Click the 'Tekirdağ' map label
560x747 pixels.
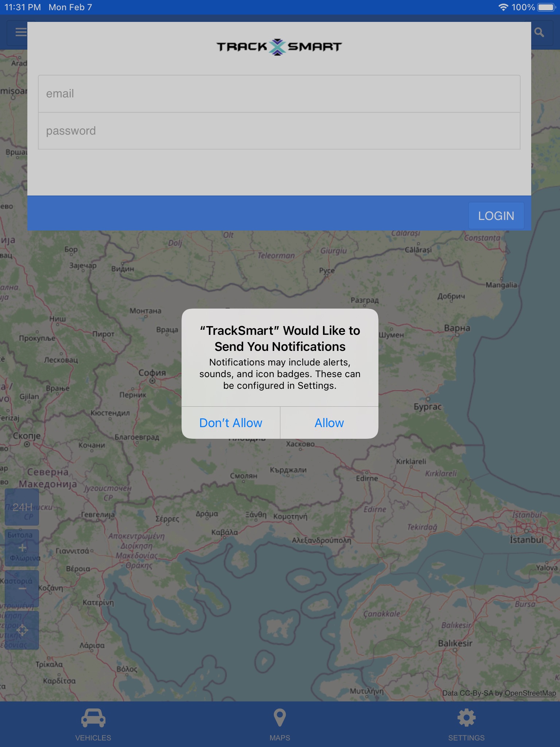click(x=422, y=527)
